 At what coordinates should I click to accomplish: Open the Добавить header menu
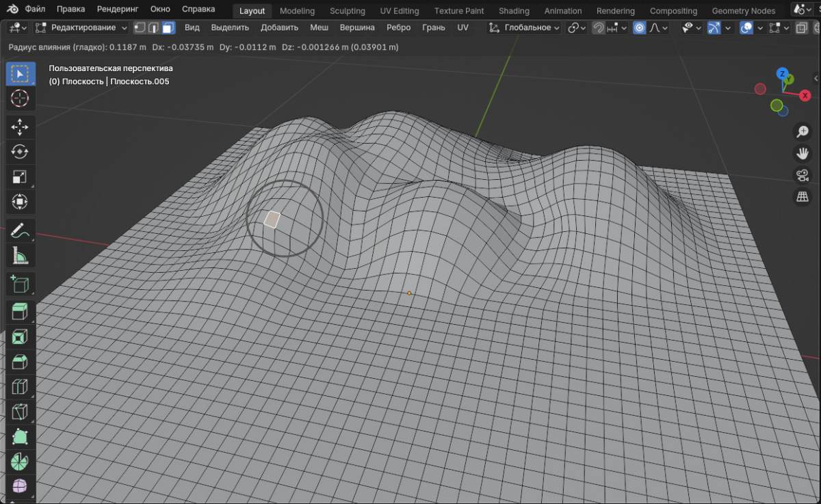[279, 27]
